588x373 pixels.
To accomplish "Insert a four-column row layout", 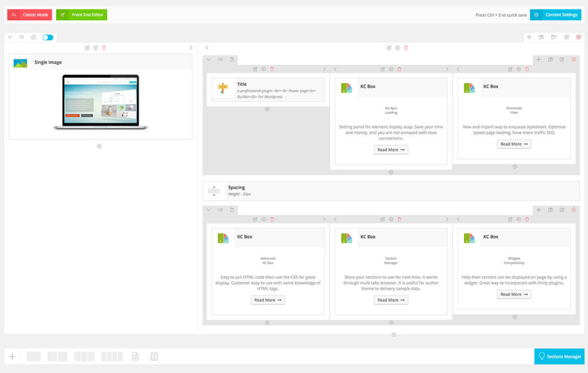I will tap(111, 356).
